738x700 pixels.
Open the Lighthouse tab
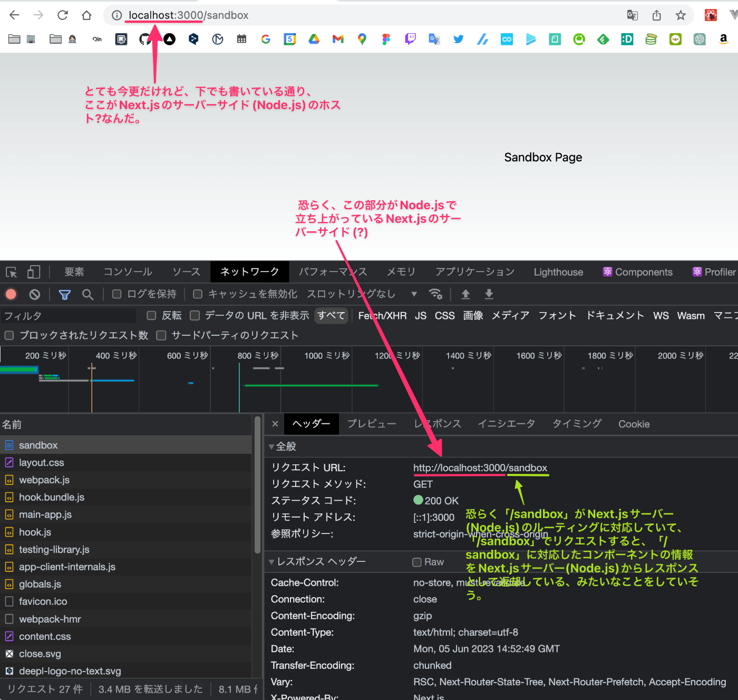(558, 272)
